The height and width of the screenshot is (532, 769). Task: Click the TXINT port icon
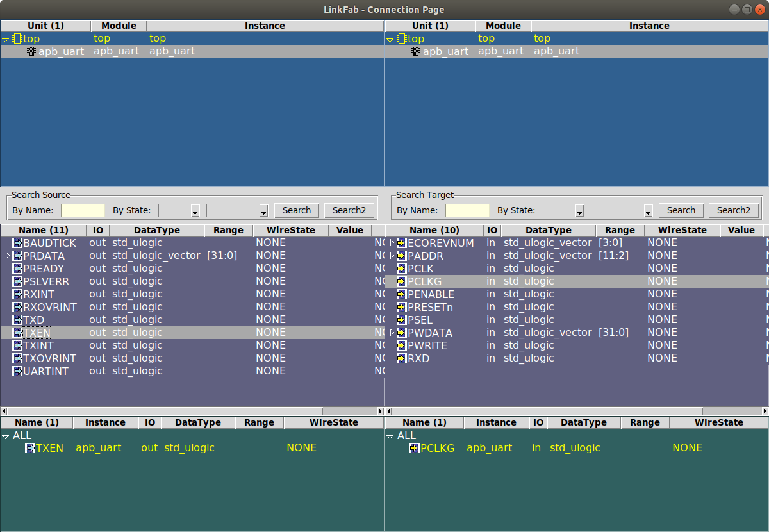coord(18,345)
